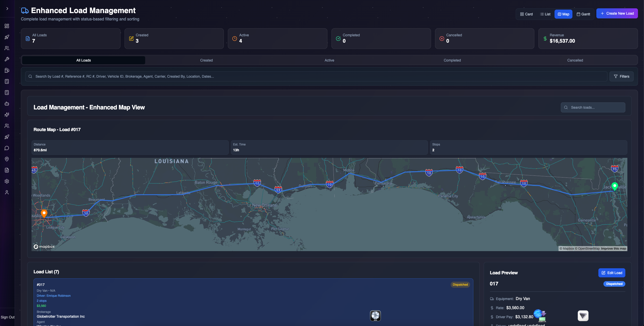This screenshot has height=326, width=644.
Task: Open the fuel pump icon in the sidebar
Action: 7,70
